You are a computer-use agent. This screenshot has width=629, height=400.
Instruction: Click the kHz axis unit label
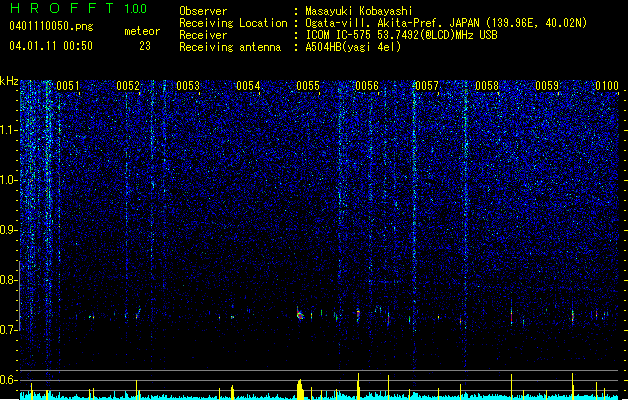point(9,81)
